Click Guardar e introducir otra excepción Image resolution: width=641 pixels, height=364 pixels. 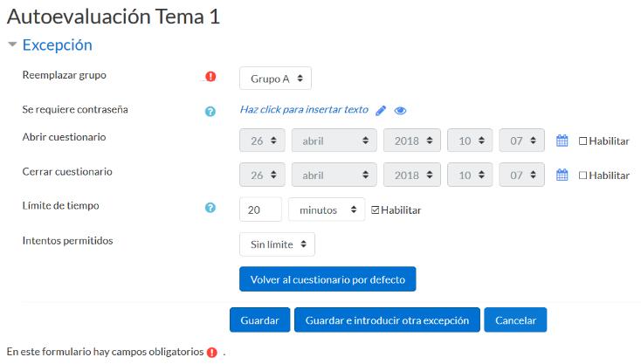coord(387,319)
